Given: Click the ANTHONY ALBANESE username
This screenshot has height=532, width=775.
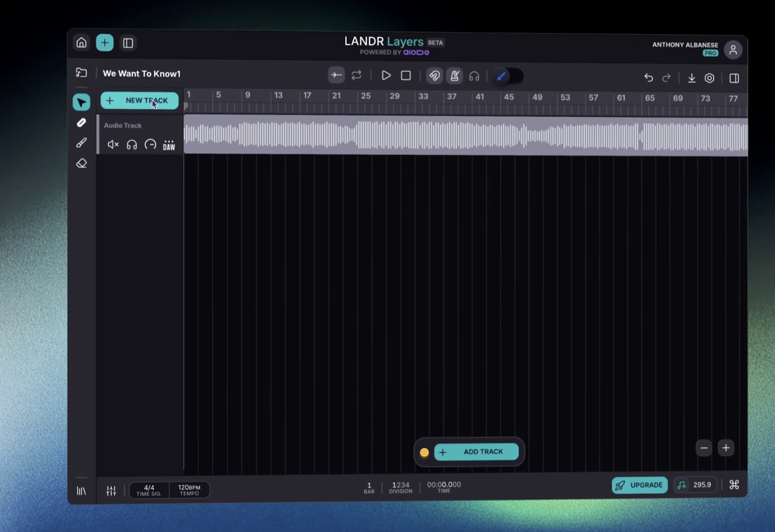Looking at the screenshot, I should point(685,45).
